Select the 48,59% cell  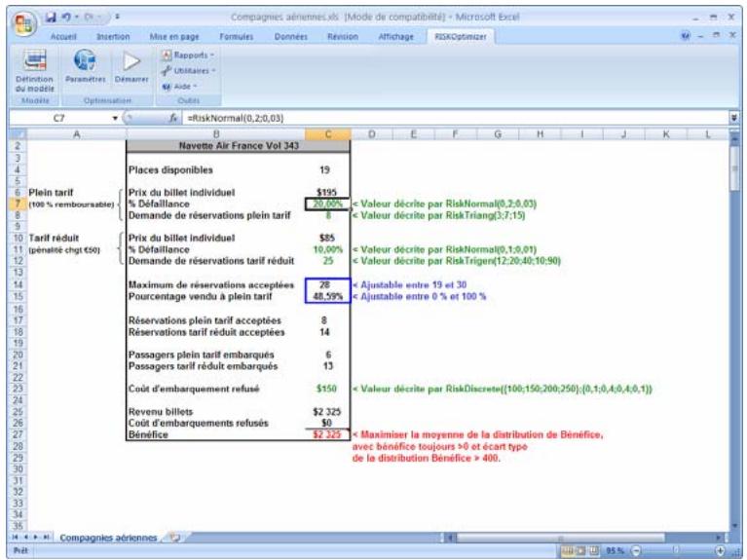[327, 296]
